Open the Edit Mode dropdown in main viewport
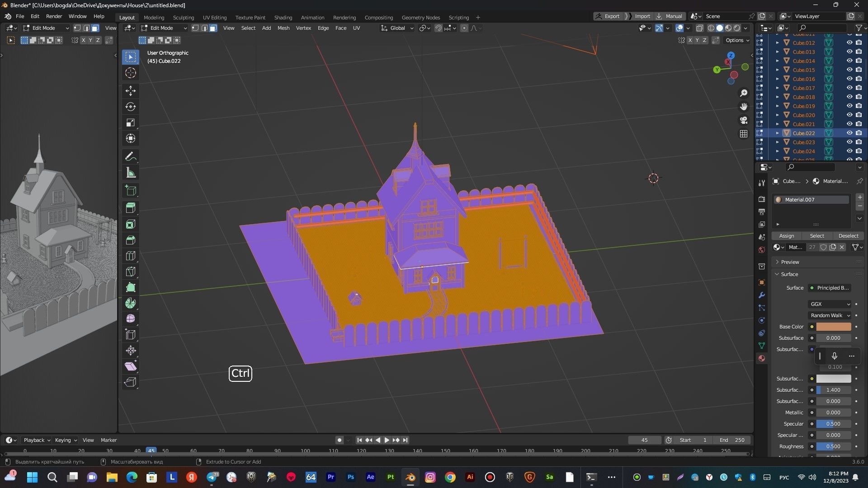Screen dimensions: 868x488 click(164, 28)
